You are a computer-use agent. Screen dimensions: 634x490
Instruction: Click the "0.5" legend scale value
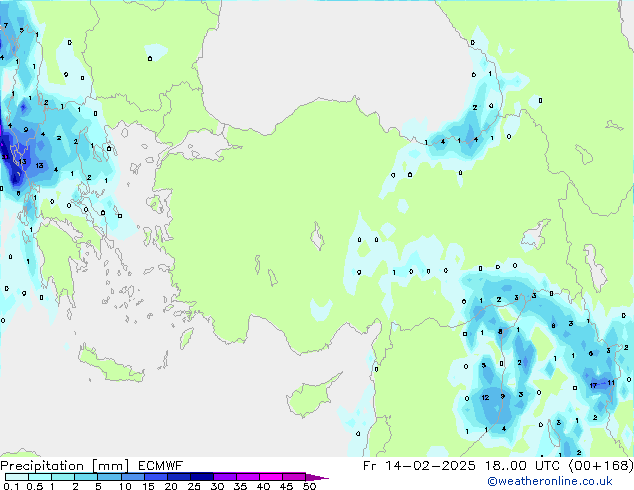click(35, 486)
